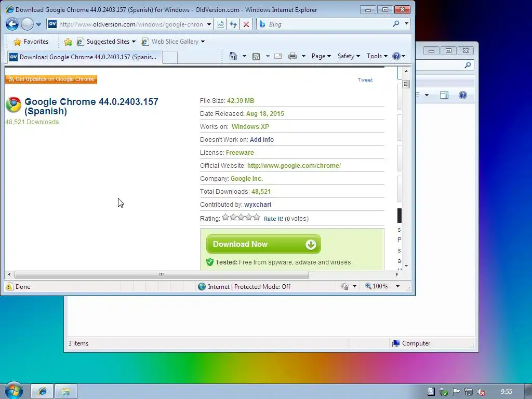
Task: Click the Rate It! link
Action: pyautogui.click(x=273, y=219)
